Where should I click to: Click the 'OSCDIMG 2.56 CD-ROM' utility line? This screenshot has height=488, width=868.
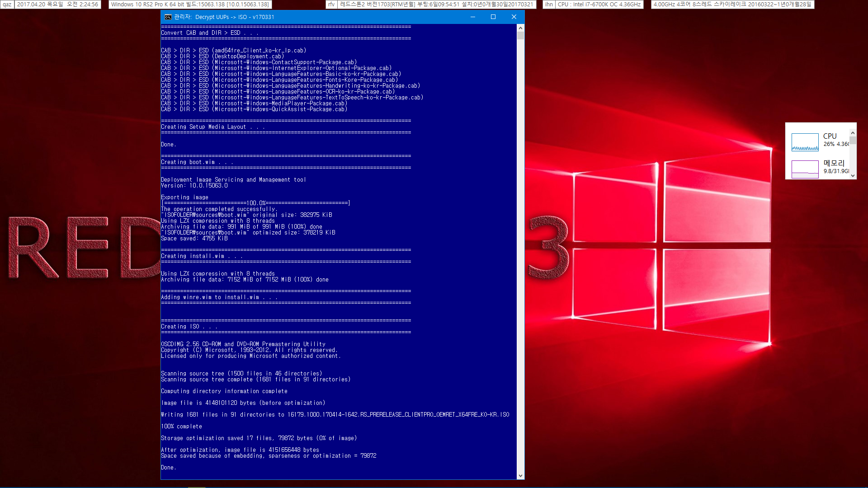click(x=243, y=344)
